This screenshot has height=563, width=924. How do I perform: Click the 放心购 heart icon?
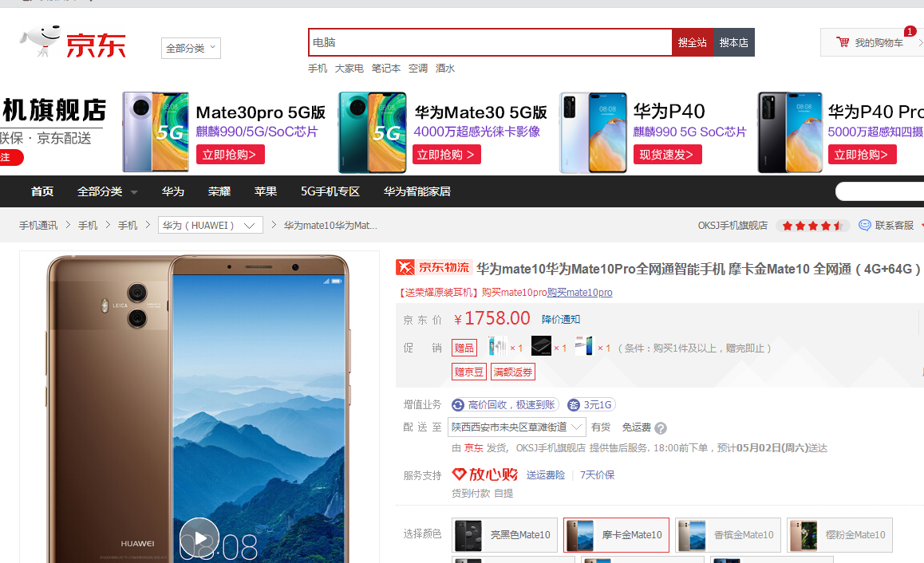459,474
